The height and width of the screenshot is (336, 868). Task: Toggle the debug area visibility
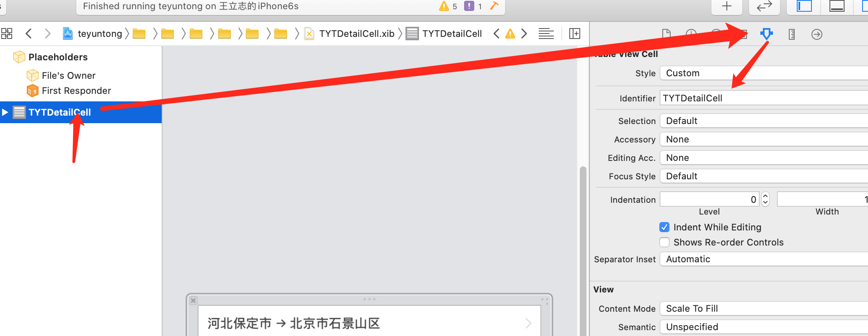tap(837, 6)
